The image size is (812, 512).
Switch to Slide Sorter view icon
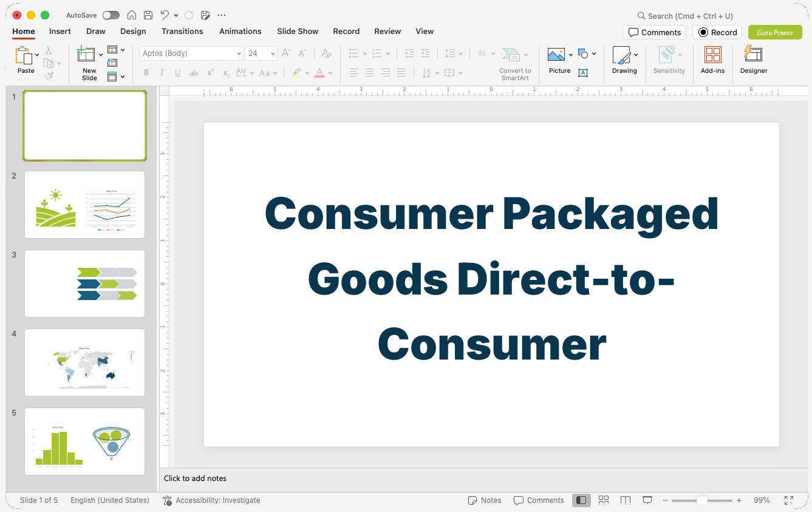tap(604, 500)
